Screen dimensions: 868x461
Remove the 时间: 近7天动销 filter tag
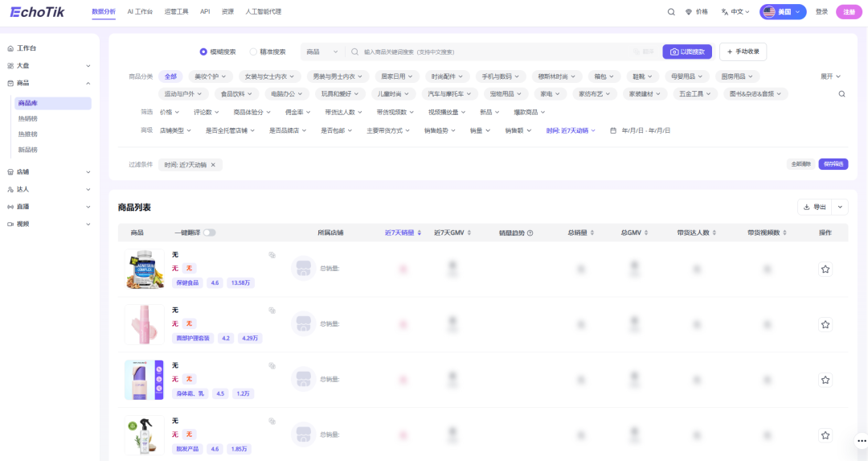[x=213, y=165]
